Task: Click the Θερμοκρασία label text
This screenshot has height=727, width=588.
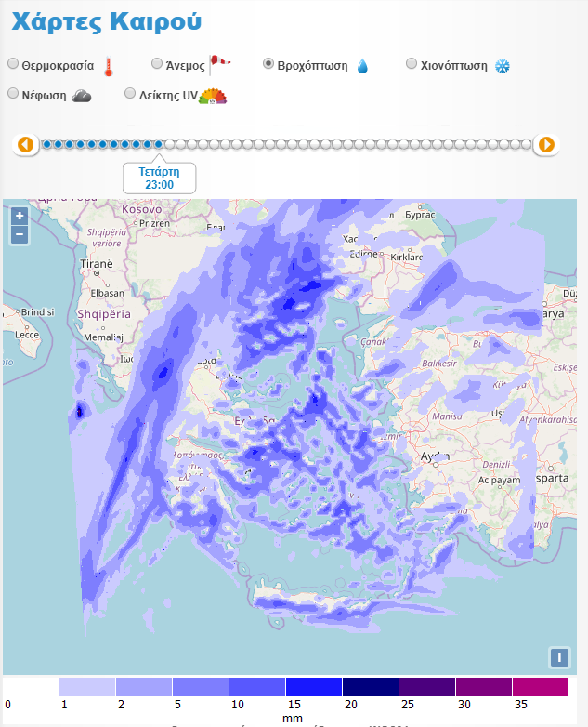Action: [58, 66]
